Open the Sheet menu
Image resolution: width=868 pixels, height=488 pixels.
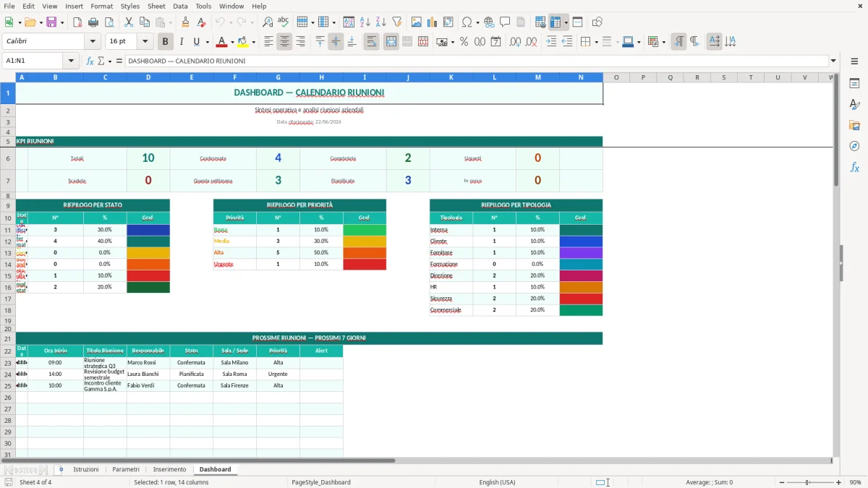click(x=156, y=6)
